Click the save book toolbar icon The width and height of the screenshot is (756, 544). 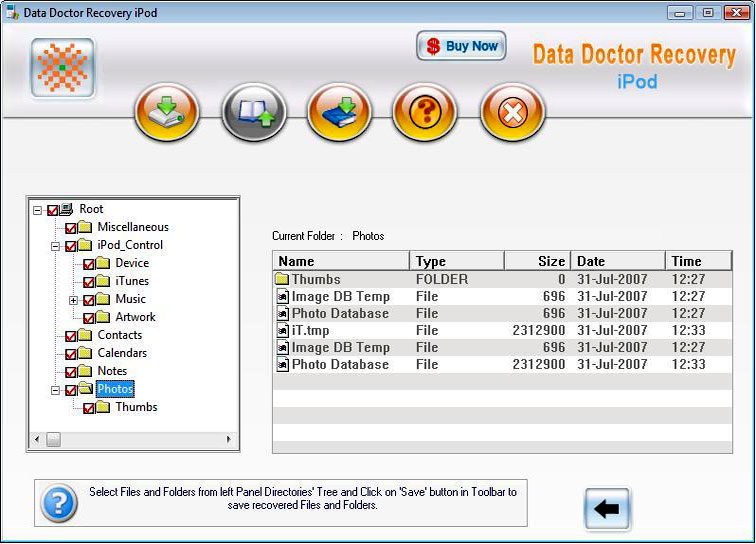click(x=339, y=112)
